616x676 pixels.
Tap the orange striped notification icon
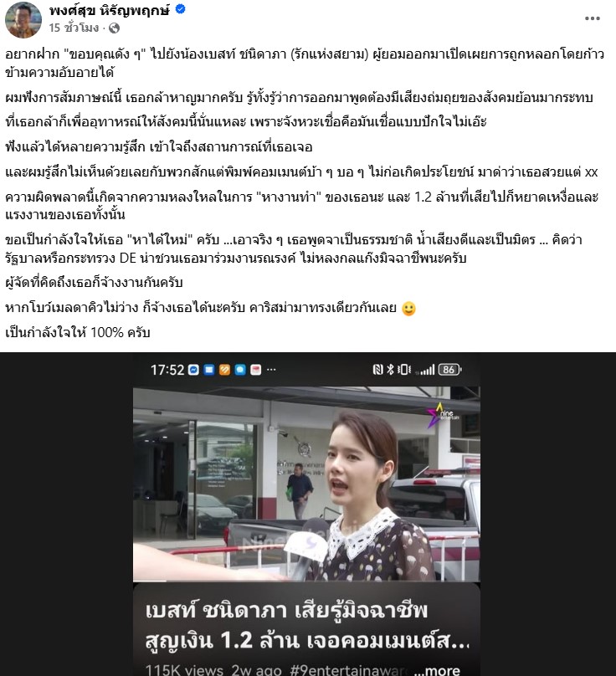[x=225, y=370]
